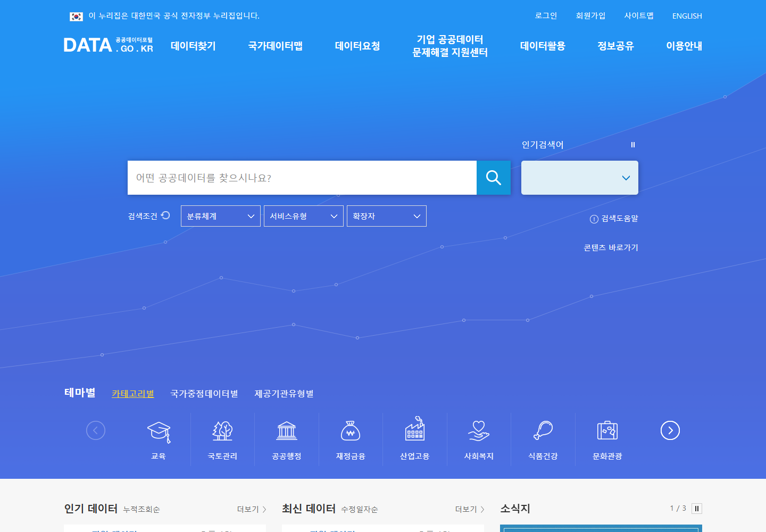The image size is (766, 532).
Task: Click the 로그인 link
Action: [546, 16]
